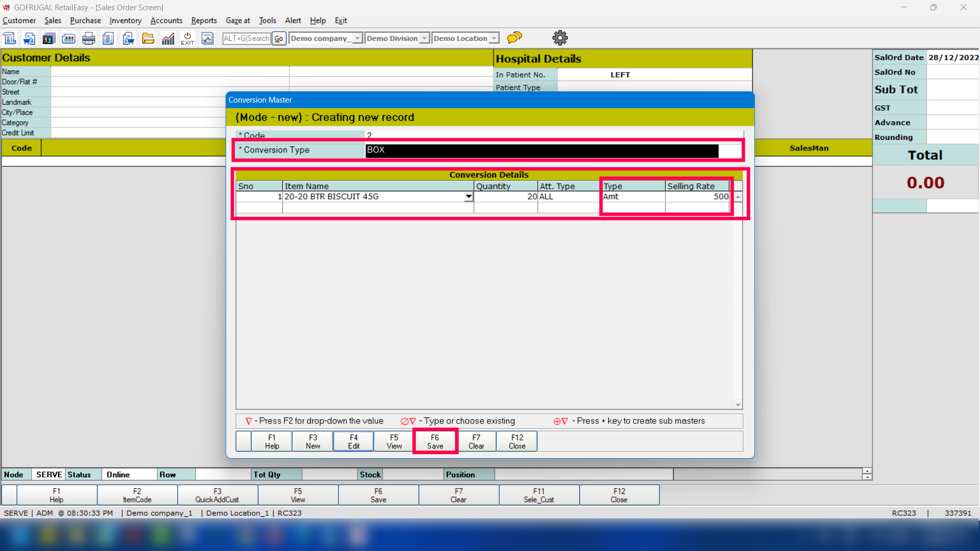
Task: Click the line graph report icon
Action: point(207,38)
